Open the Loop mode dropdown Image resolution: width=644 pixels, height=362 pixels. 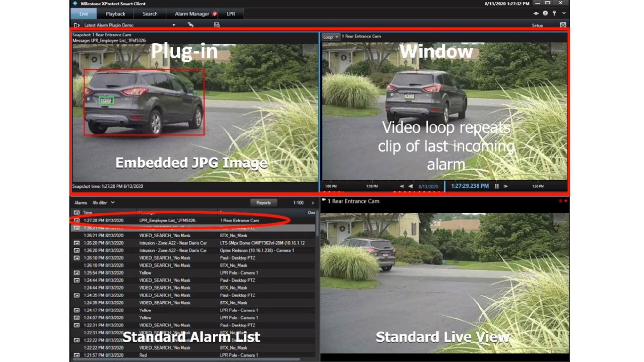(x=331, y=37)
